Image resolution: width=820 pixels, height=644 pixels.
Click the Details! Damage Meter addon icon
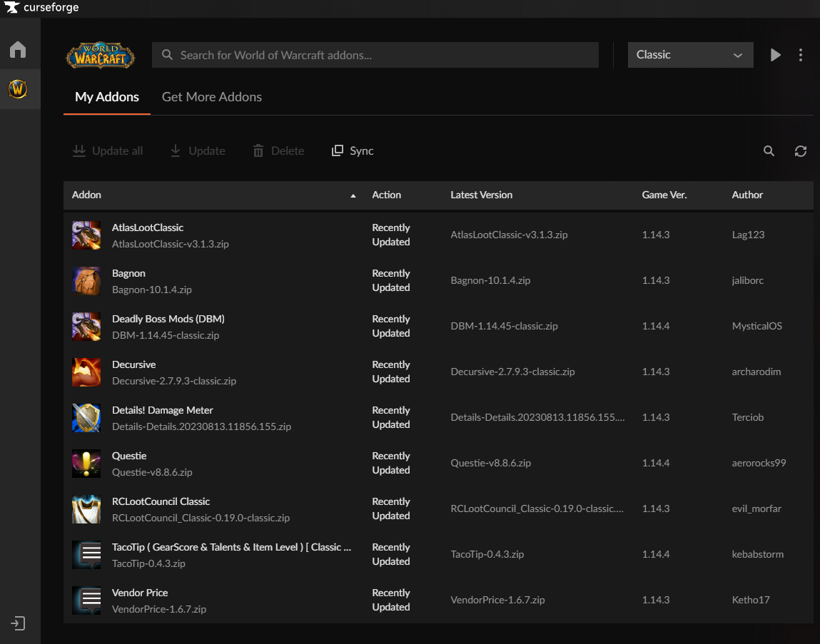pyautogui.click(x=86, y=418)
